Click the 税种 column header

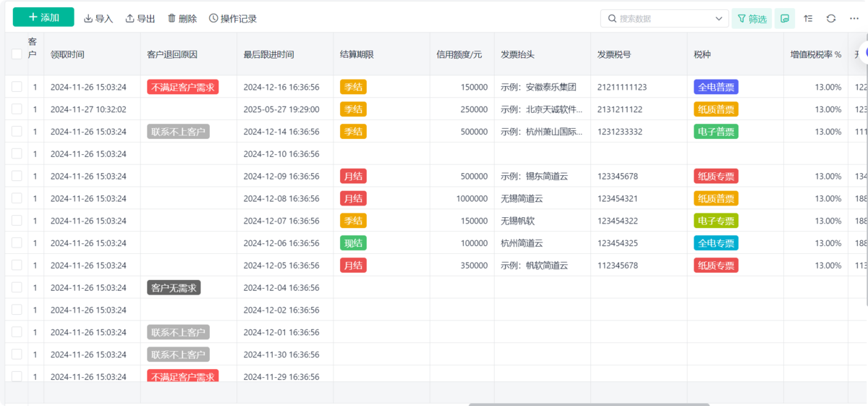coord(736,54)
